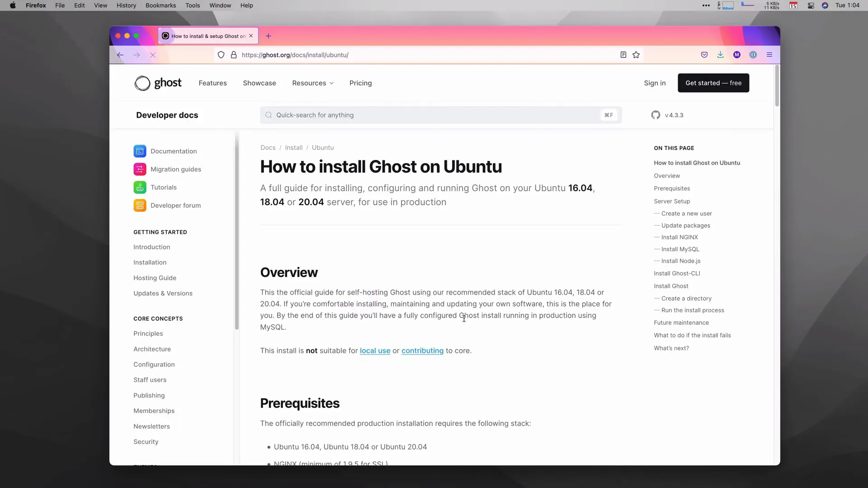
Task: Open a new tab with the plus button
Action: pyautogui.click(x=269, y=36)
